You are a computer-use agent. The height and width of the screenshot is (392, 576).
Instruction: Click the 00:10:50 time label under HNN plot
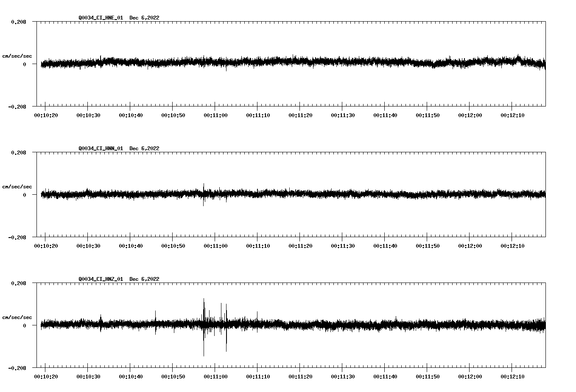point(173,246)
